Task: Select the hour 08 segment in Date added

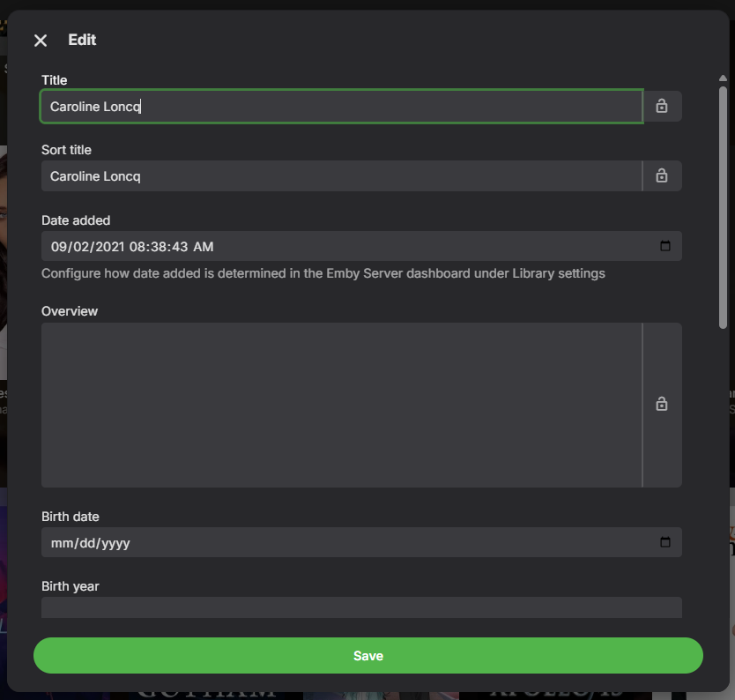Action: 137,247
